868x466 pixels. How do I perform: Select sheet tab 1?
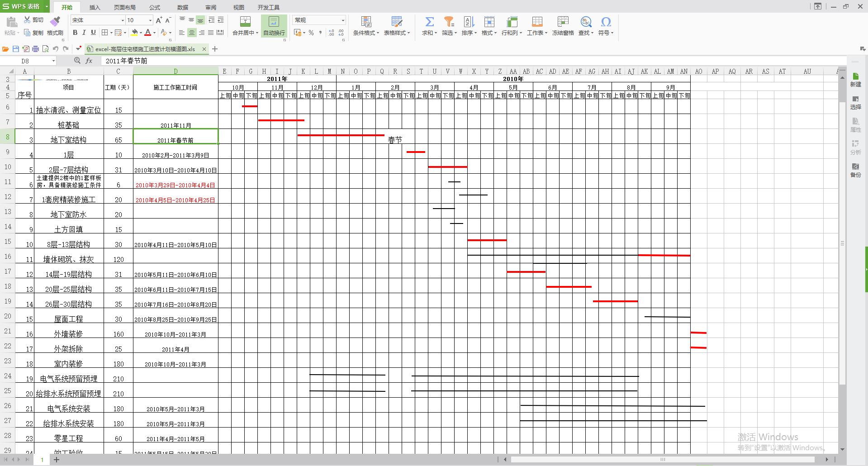click(42, 460)
